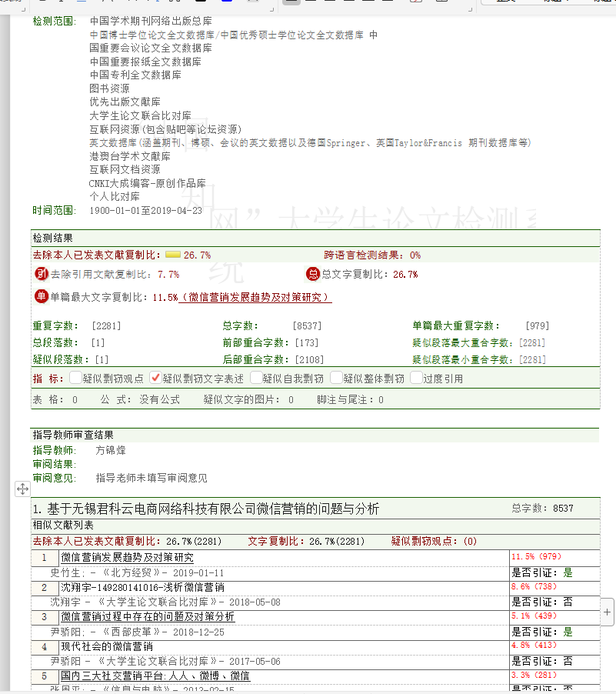Image resolution: width=616 pixels, height=694 pixels.
Task: Enable the 疑似自我剽窃 checkbox
Action: point(256,378)
